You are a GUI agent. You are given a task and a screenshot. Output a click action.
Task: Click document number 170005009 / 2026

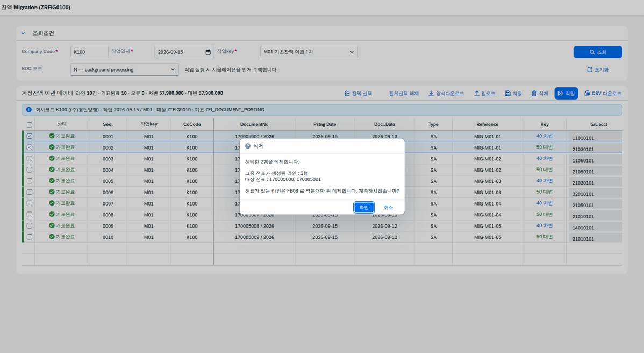click(254, 237)
